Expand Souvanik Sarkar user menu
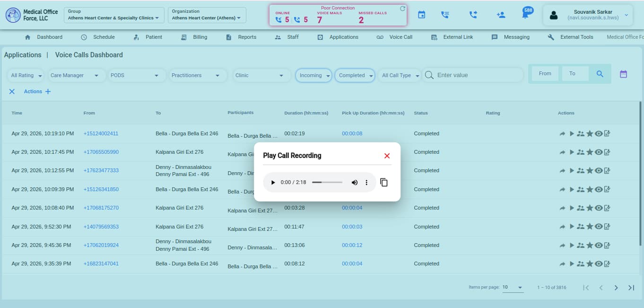 tap(588, 15)
